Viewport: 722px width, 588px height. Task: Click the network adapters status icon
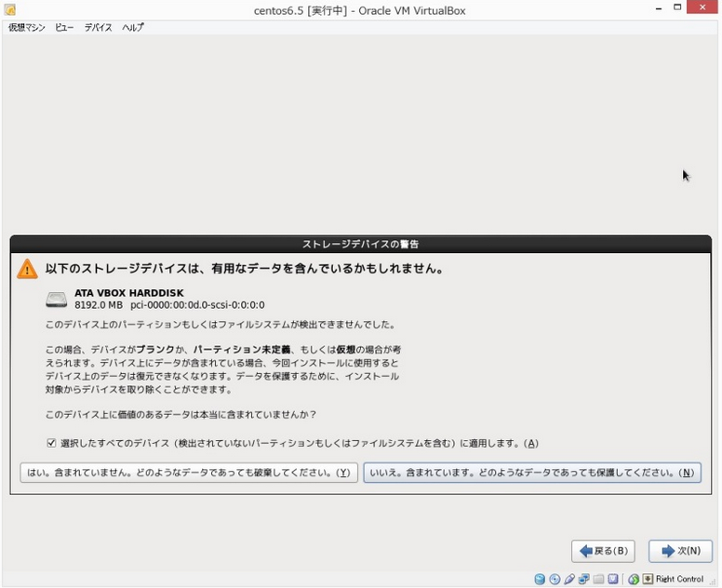pos(584,579)
